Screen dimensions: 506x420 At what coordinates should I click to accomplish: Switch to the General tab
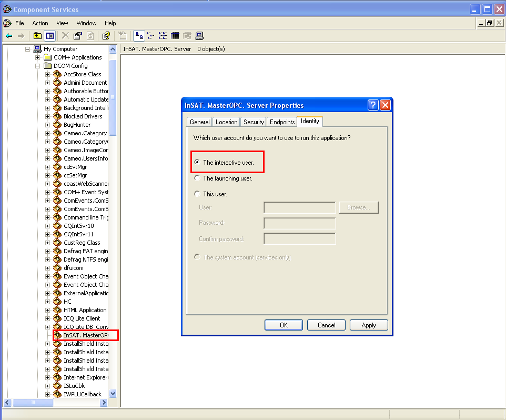(x=199, y=122)
